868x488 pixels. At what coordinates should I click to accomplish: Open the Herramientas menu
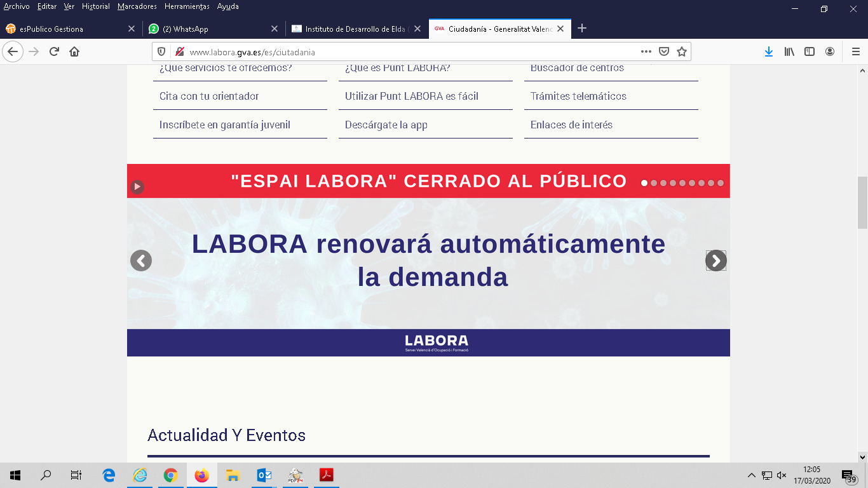(x=187, y=6)
